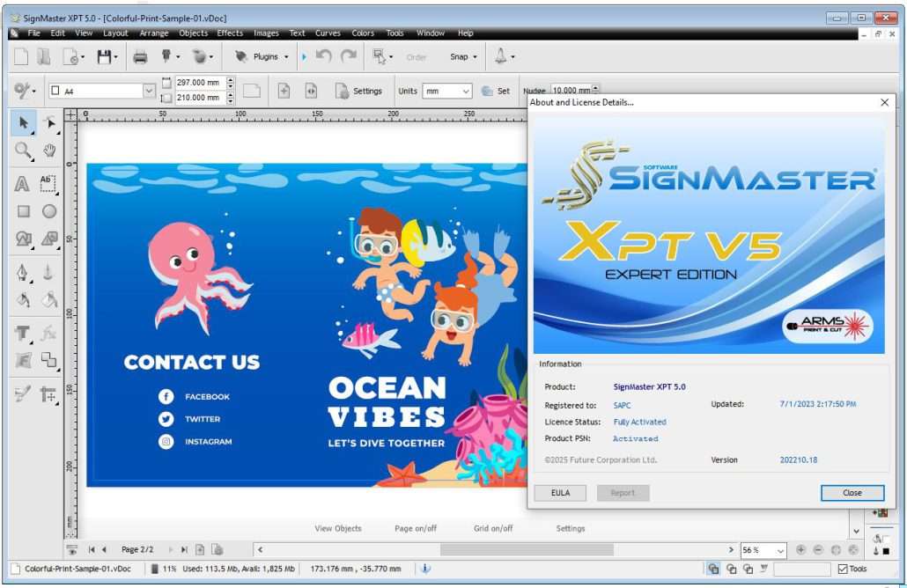Open the Effects menu
The width and height of the screenshot is (907, 588).
point(230,33)
